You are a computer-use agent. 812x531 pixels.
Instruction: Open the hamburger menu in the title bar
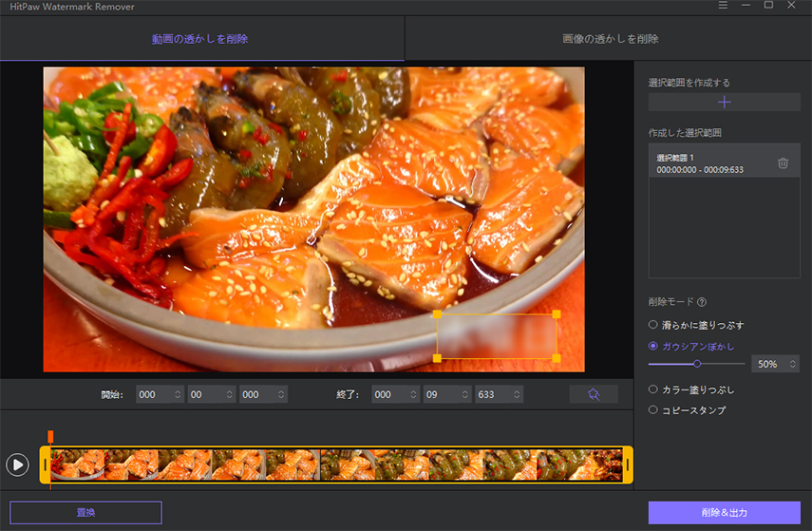(724, 7)
